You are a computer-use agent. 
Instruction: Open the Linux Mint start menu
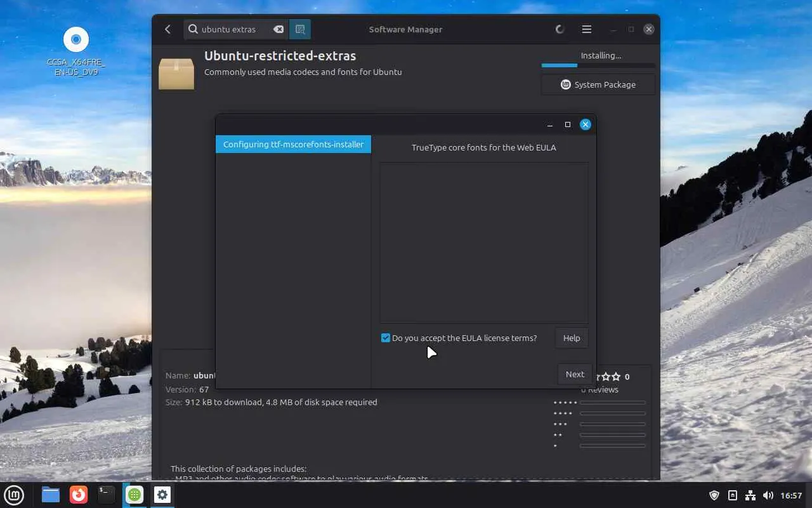(14, 495)
